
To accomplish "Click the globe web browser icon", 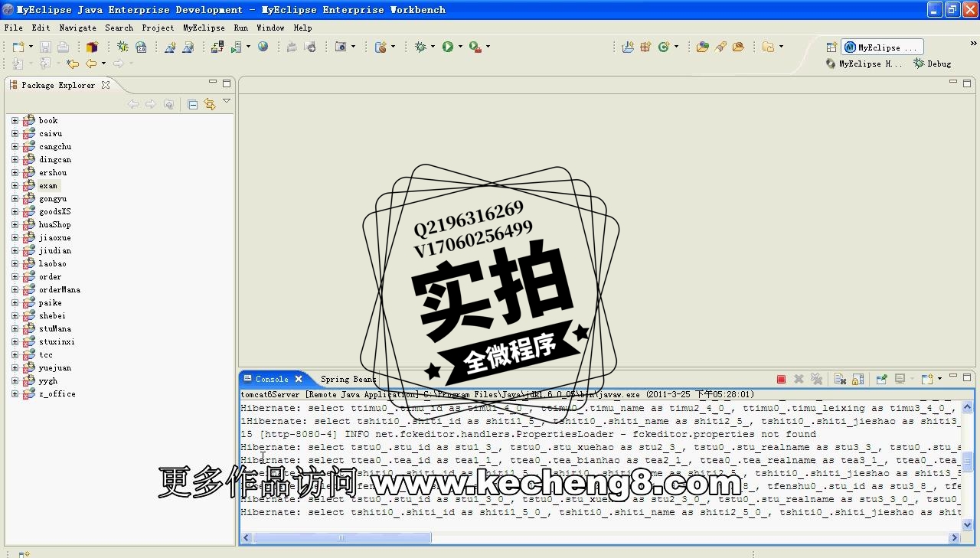I will [x=263, y=47].
